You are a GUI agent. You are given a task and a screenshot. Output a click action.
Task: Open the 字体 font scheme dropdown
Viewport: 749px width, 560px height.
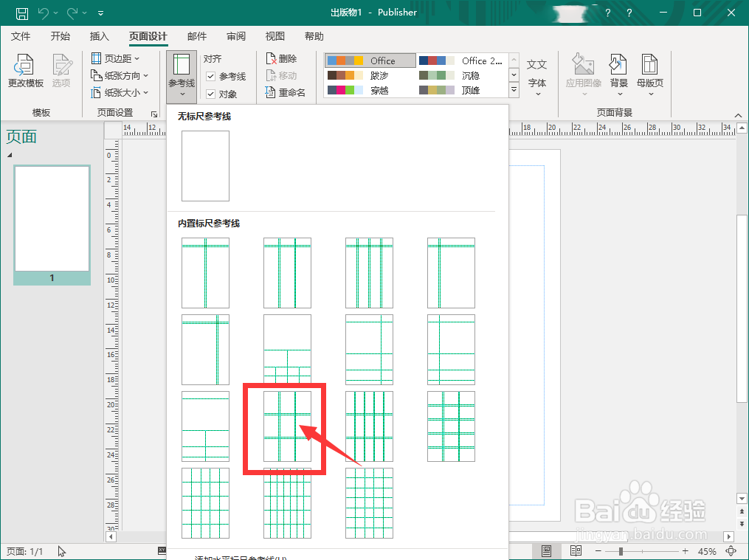(x=537, y=77)
